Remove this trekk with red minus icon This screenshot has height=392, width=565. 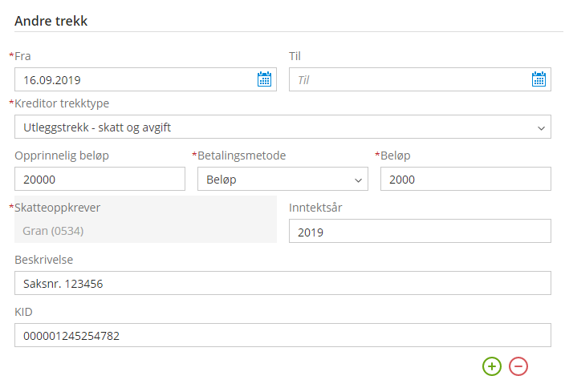click(x=518, y=366)
